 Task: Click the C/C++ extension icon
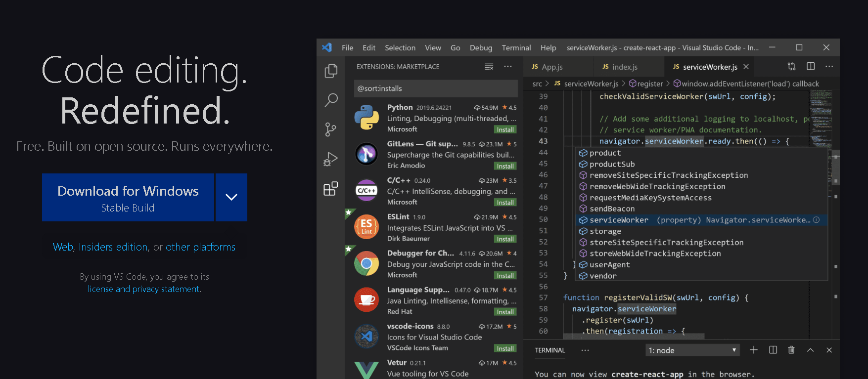(x=366, y=190)
